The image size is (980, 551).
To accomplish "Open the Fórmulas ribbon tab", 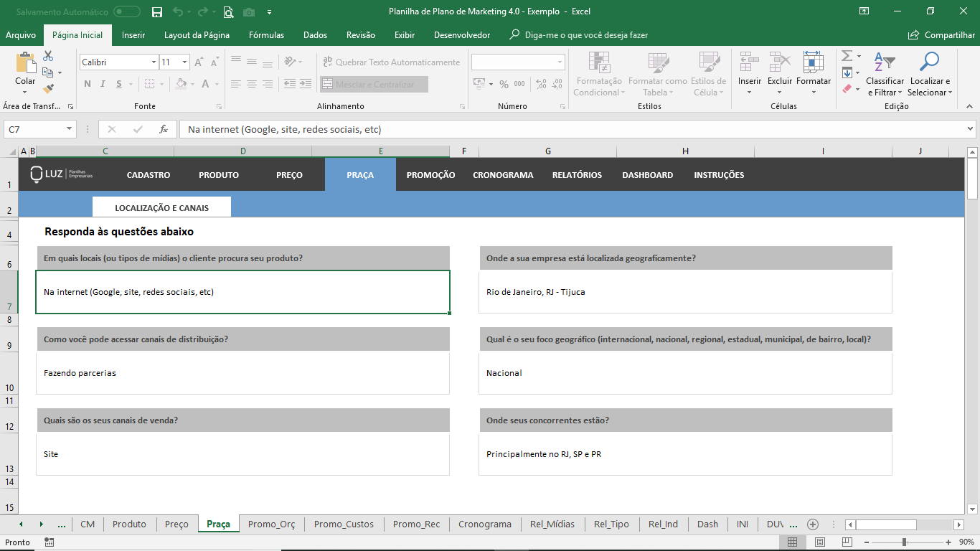I will click(x=266, y=35).
